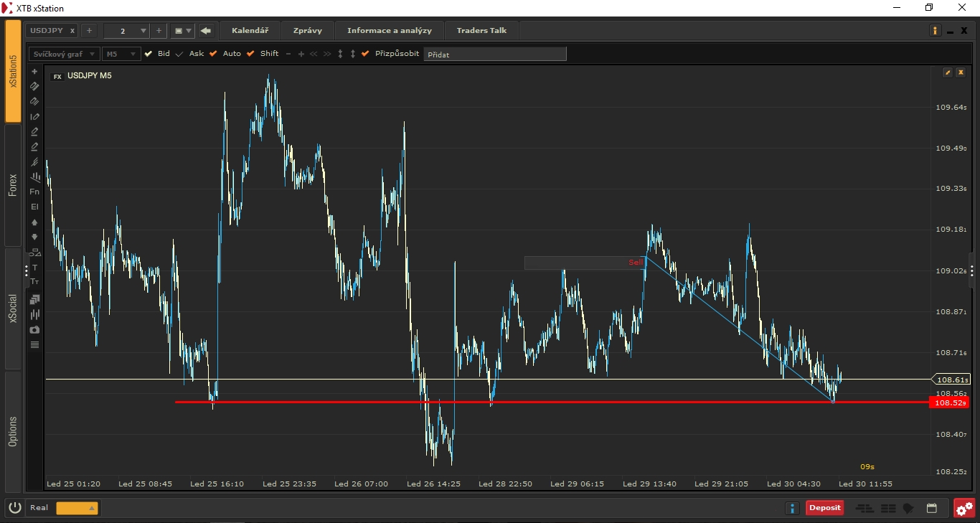Screen dimensions: 980x523
Task: Click the double-right arrows in the chart toolbar
Action: tap(327, 54)
